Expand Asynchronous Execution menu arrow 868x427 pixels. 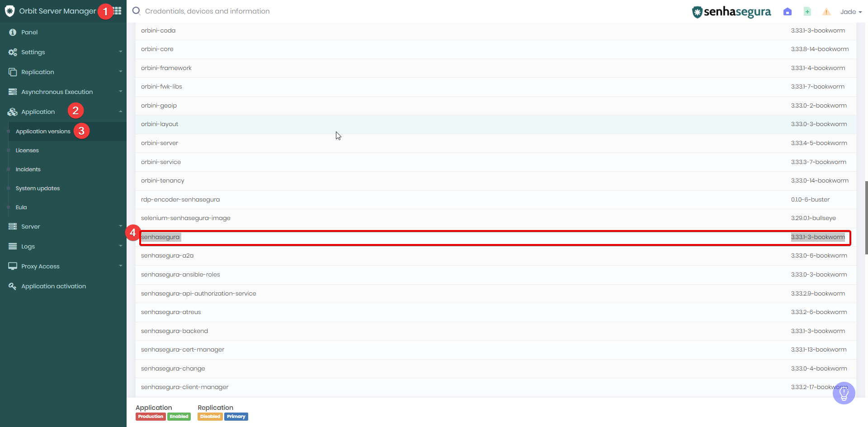(121, 91)
